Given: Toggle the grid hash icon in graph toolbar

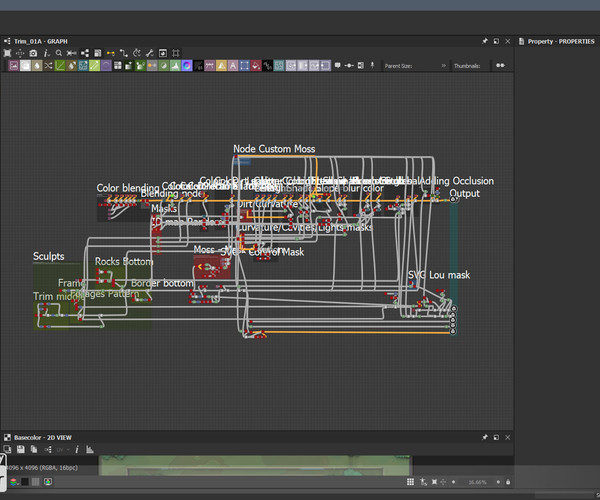Looking at the screenshot, I should [176, 53].
